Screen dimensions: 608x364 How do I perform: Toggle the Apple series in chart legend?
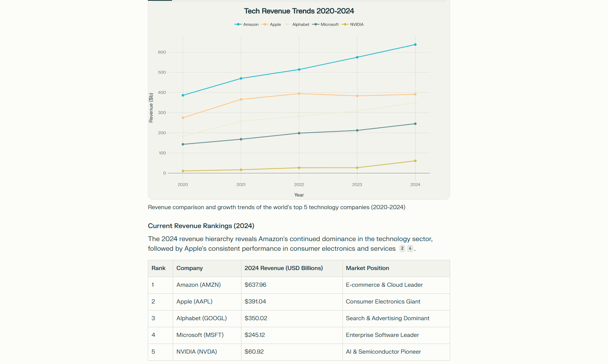[x=272, y=25]
